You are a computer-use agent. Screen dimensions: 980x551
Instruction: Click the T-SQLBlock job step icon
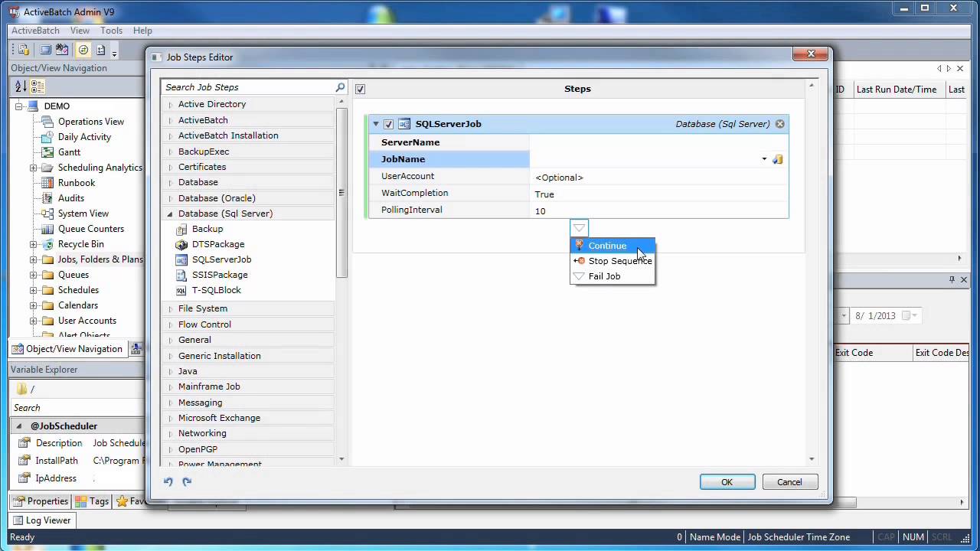click(181, 290)
